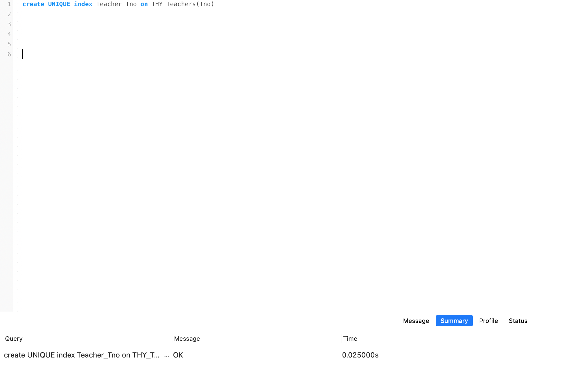Click line number 6 in gutter
This screenshot has width=588, height=372.
pos(9,54)
